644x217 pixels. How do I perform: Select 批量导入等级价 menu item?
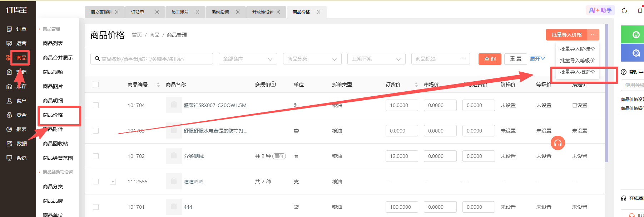pyautogui.click(x=577, y=61)
